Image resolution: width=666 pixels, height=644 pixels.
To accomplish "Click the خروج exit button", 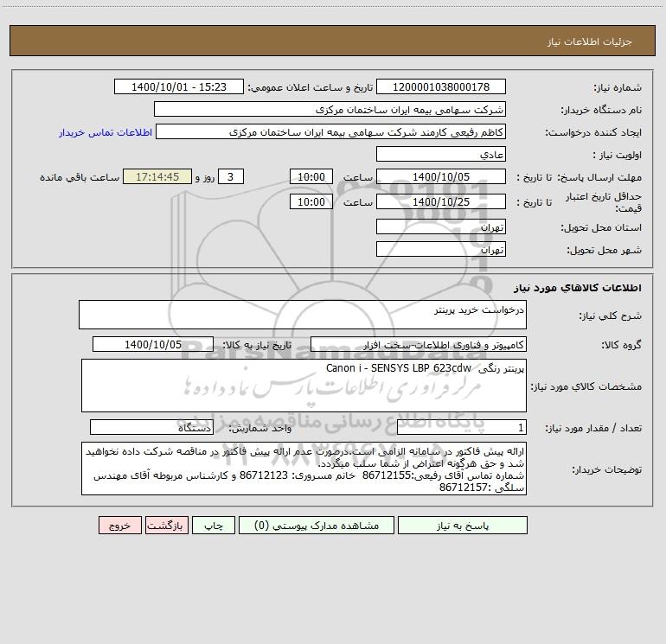I will 119,525.
